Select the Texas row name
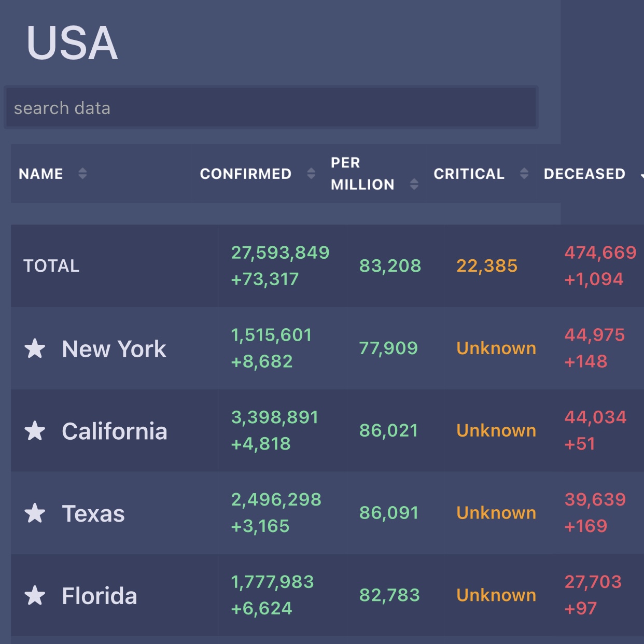This screenshot has height=644, width=644. coord(93,514)
